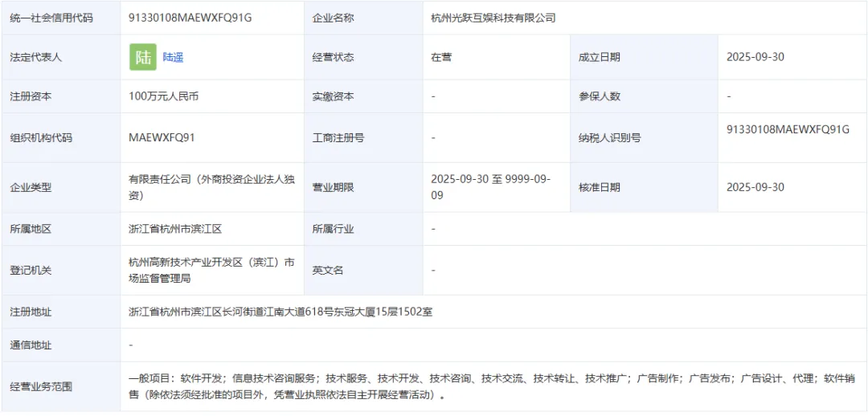Image resolution: width=868 pixels, height=416 pixels.
Task: Select region 浙江省杭州市滨江区
Action: pyautogui.click(x=175, y=229)
